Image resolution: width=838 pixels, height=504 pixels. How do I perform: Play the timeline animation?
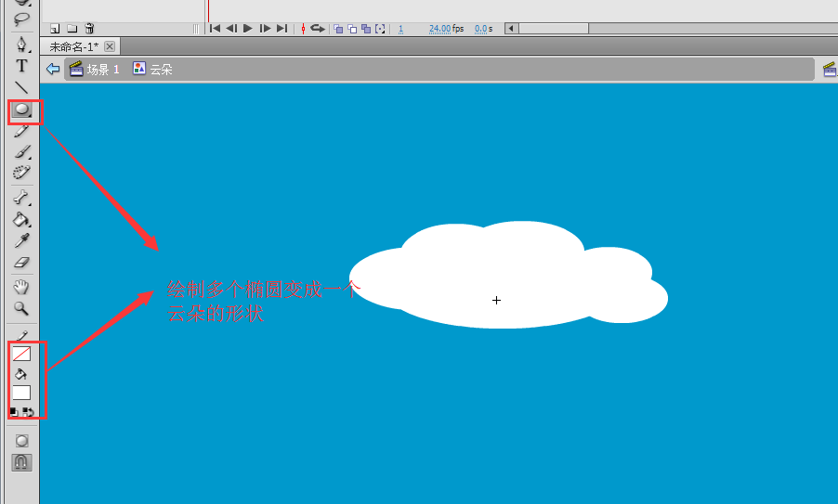[x=248, y=28]
